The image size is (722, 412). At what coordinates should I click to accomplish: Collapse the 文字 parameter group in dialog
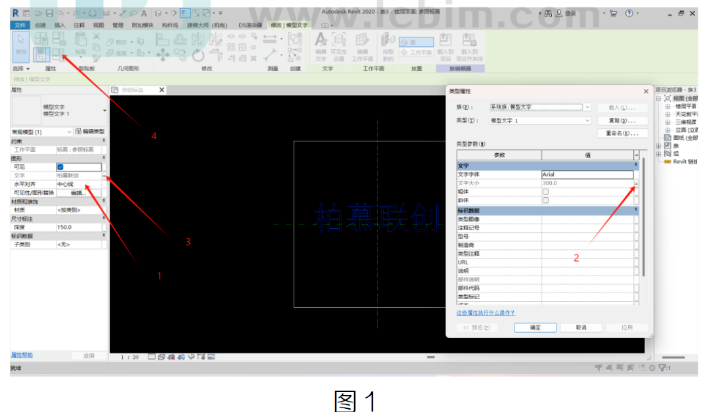click(x=636, y=165)
